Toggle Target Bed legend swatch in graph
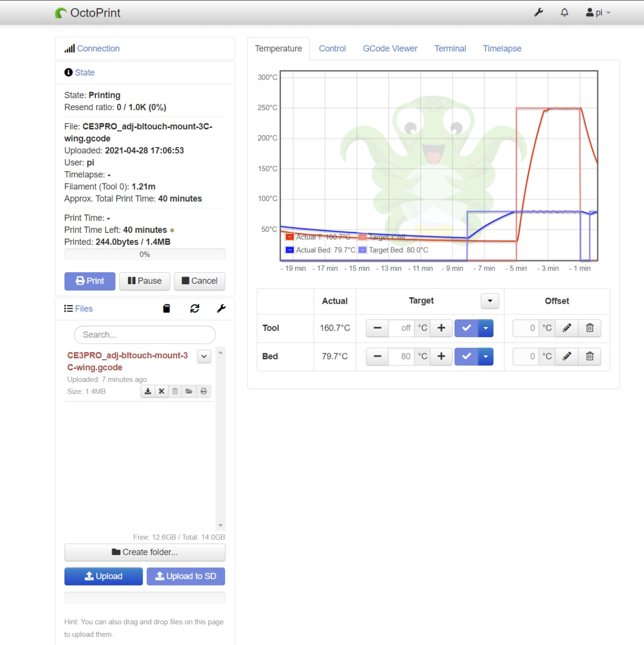 [362, 250]
